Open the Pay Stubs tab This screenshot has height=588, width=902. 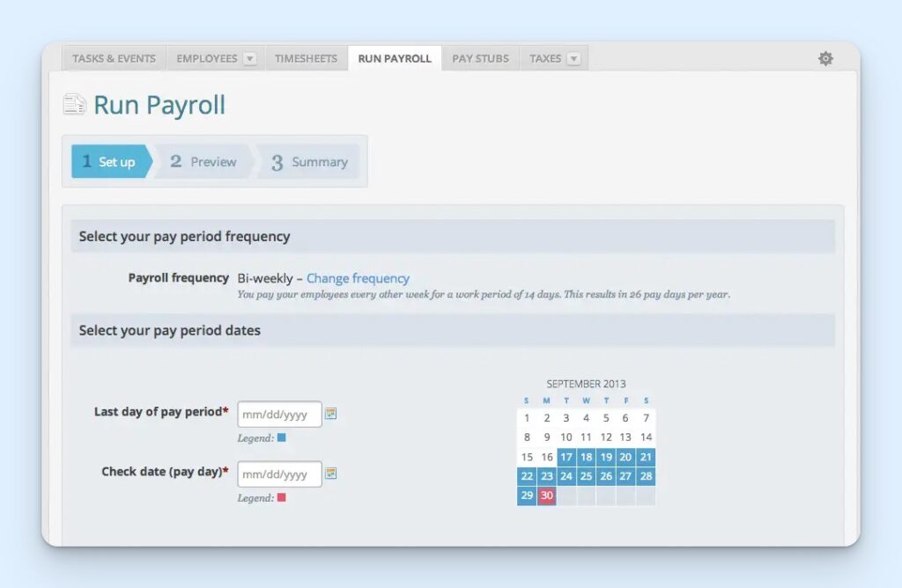(x=480, y=59)
